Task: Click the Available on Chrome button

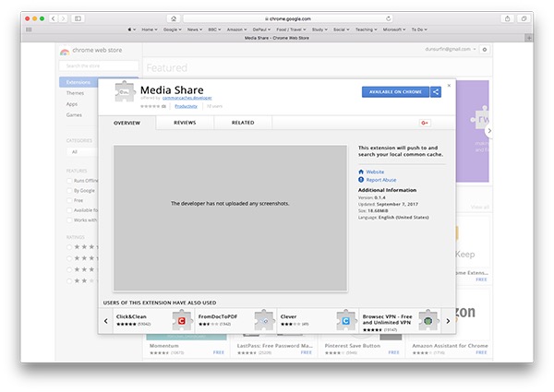Action: (x=394, y=91)
